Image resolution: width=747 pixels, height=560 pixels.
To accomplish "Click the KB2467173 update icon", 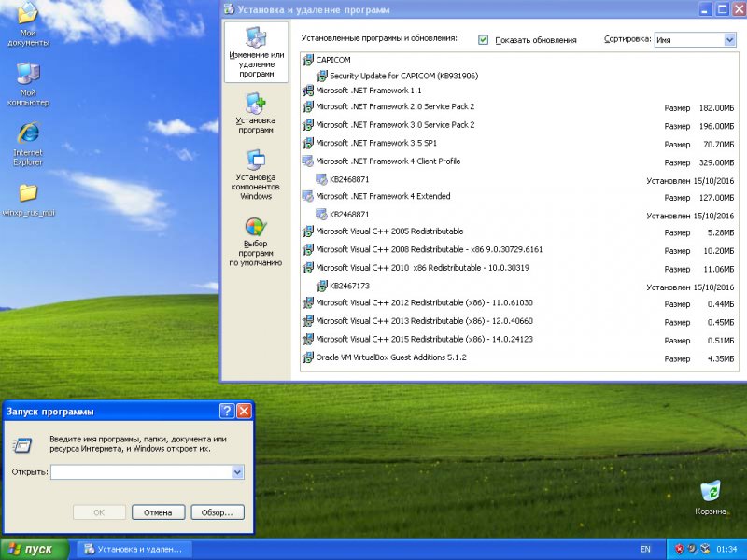I will pyautogui.click(x=322, y=286).
